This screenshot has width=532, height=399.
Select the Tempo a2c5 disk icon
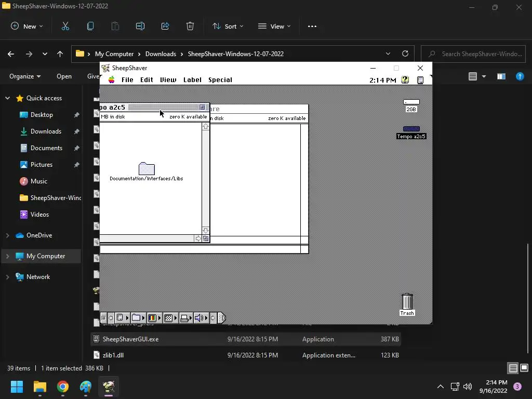coord(411,132)
